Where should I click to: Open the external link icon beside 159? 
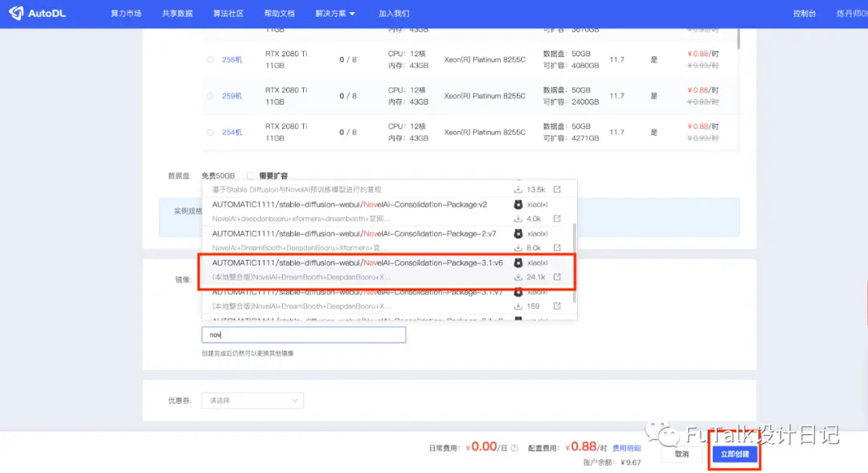point(557,306)
